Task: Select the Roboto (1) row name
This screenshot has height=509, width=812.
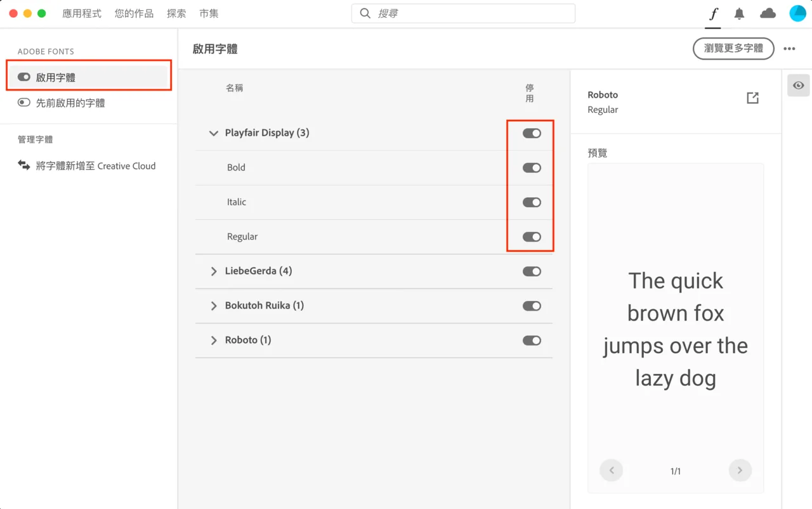Action: (248, 340)
